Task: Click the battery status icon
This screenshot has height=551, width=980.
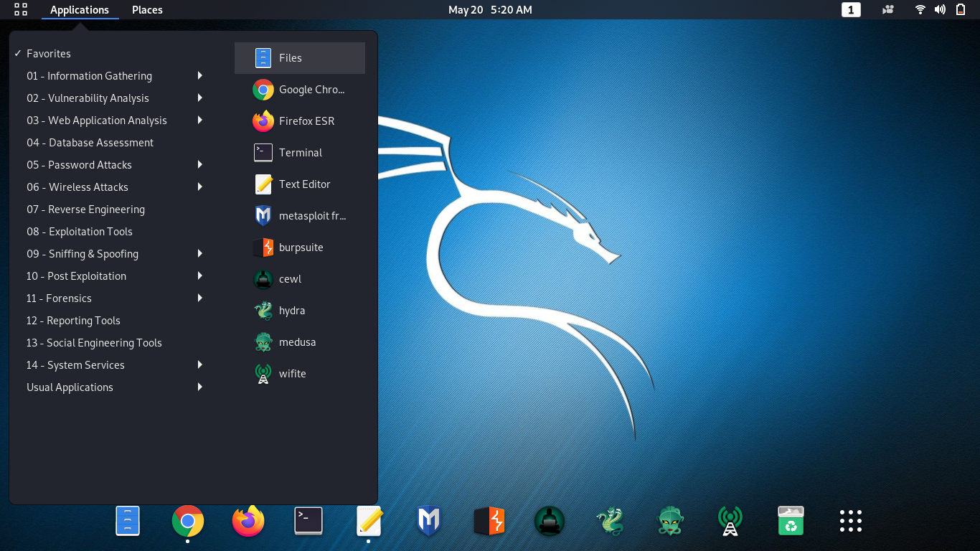Action: (961, 9)
